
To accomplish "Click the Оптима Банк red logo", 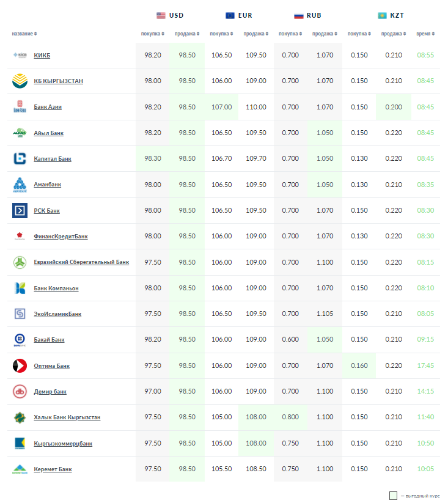I will pos(20,366).
